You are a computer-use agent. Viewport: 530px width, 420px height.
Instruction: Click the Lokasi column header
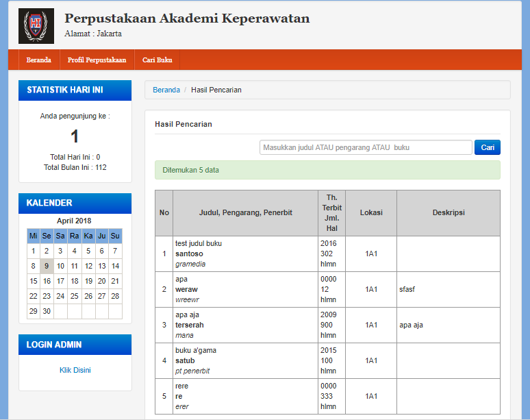click(x=371, y=212)
